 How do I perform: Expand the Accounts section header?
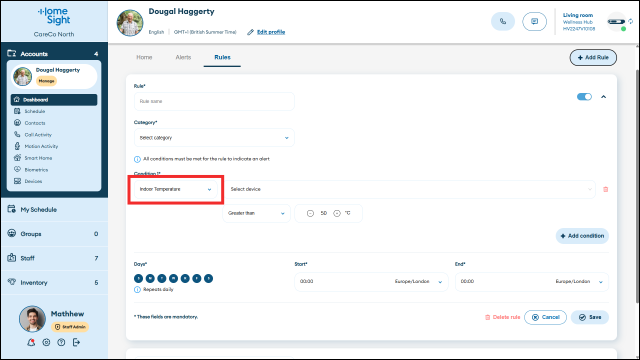click(x=54, y=54)
